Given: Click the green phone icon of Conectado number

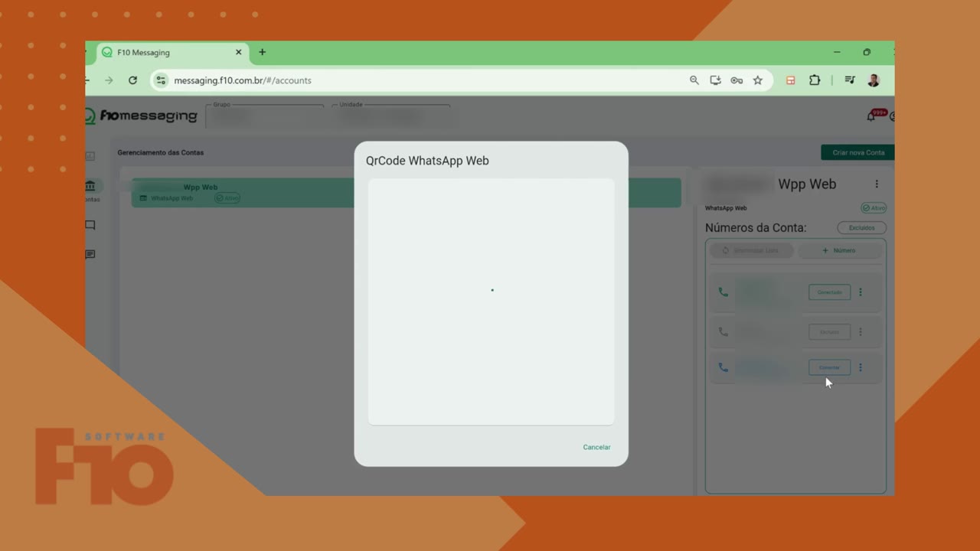Looking at the screenshot, I should [723, 292].
